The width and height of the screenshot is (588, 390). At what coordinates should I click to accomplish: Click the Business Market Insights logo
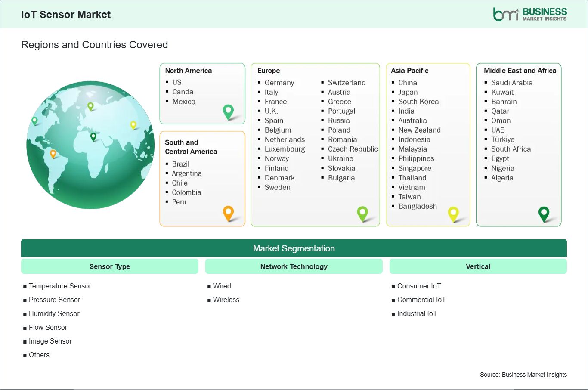(x=530, y=14)
